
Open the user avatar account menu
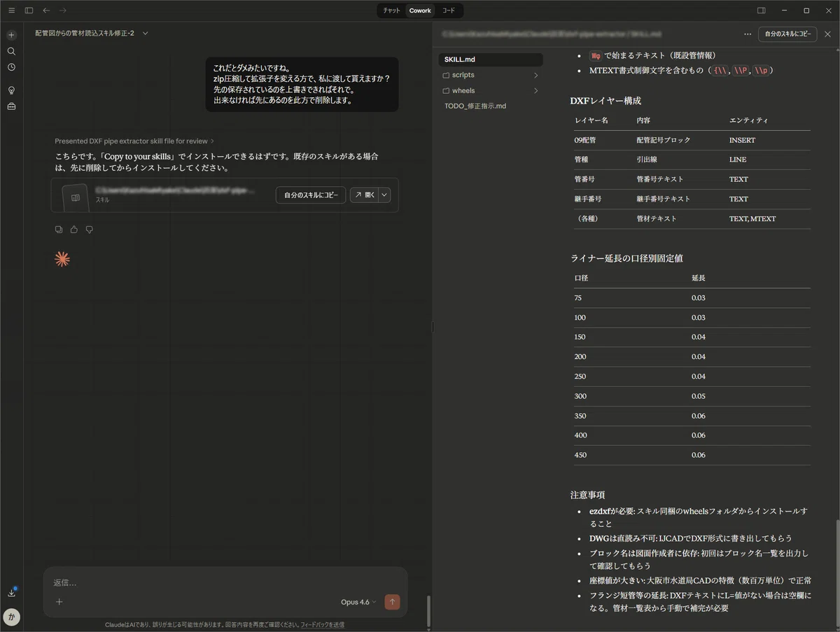11,617
